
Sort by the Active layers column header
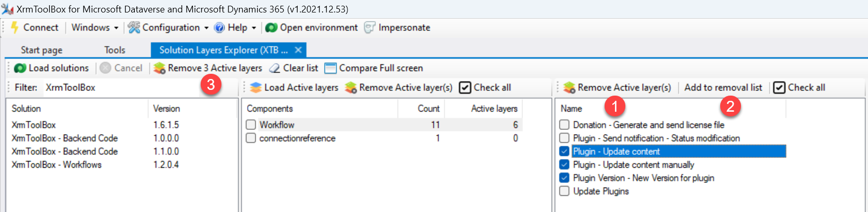483,109
